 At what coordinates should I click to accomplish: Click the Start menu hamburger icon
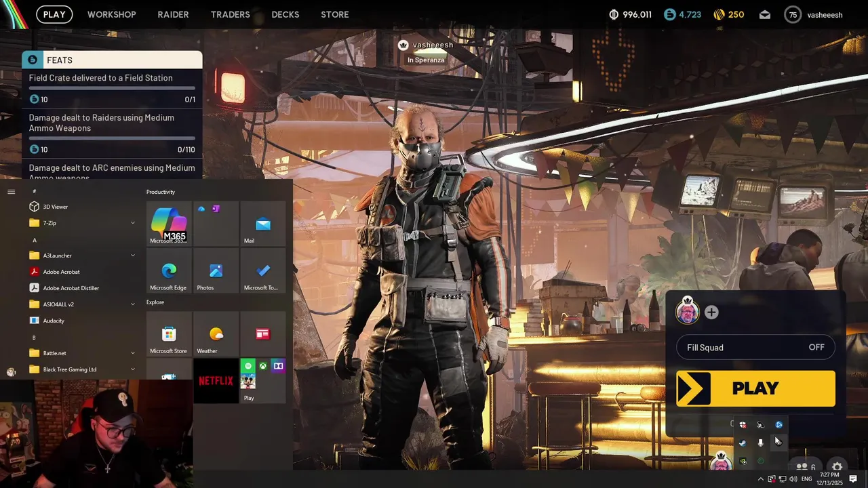click(11, 192)
